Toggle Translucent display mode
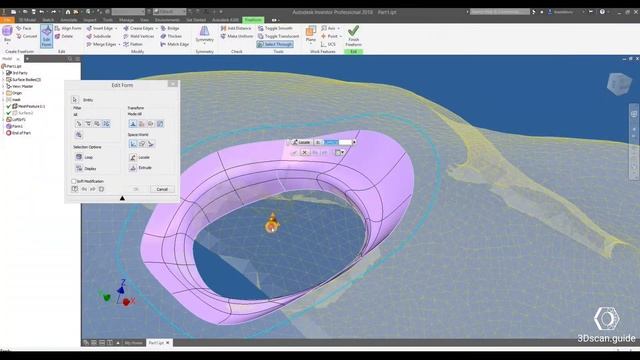The width and height of the screenshot is (640, 360). (278, 36)
